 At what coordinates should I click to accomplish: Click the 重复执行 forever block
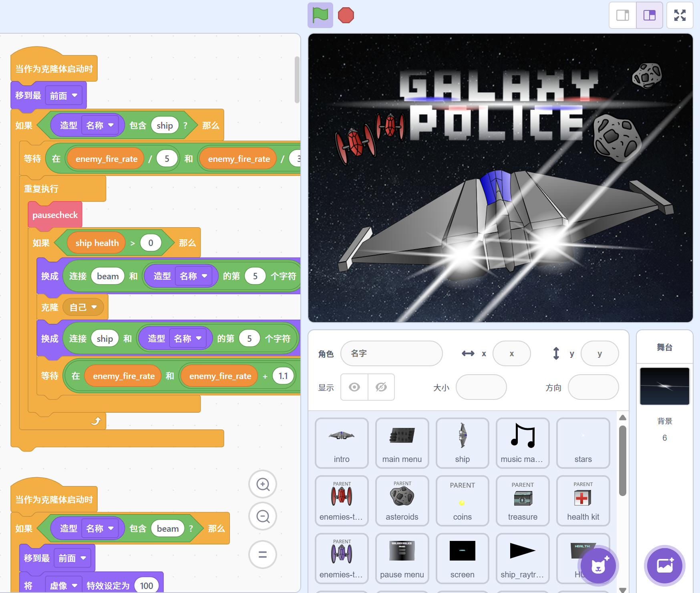coord(41,189)
